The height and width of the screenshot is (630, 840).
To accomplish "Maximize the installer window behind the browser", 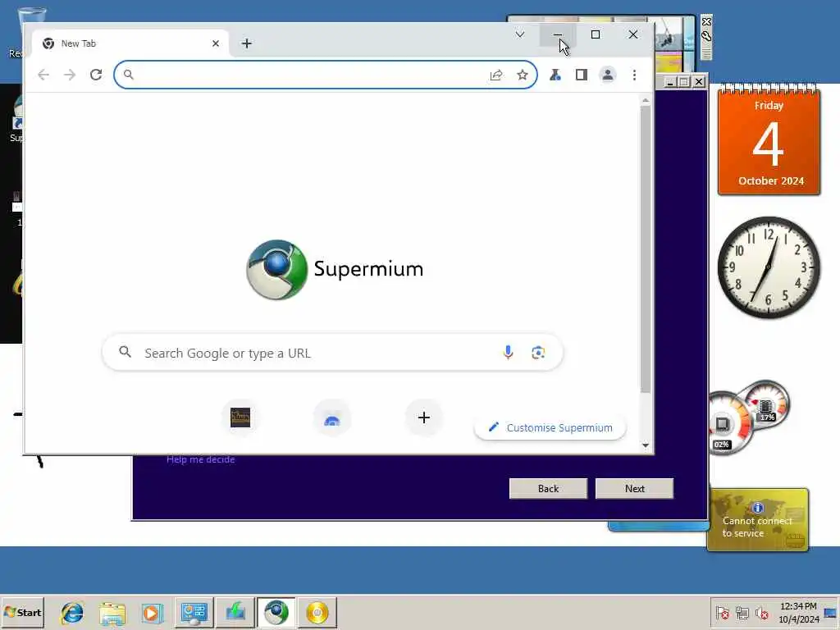I will pyautogui.click(x=684, y=82).
